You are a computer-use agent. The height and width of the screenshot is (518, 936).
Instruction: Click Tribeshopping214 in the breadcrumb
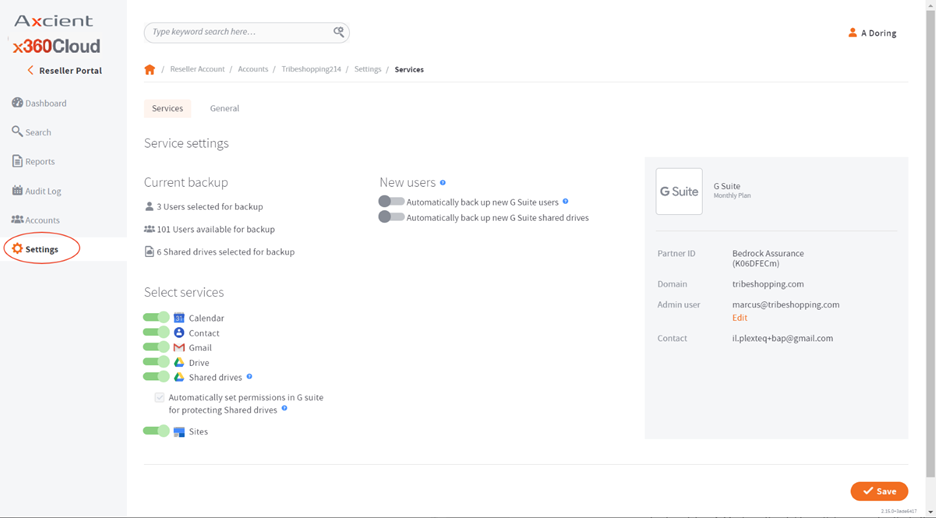[x=311, y=70]
